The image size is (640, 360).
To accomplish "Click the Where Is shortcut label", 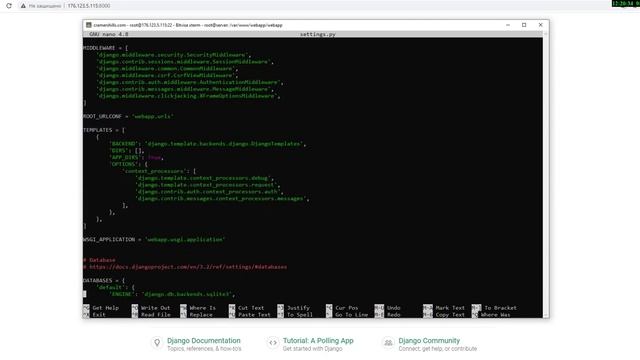I will point(202,308).
